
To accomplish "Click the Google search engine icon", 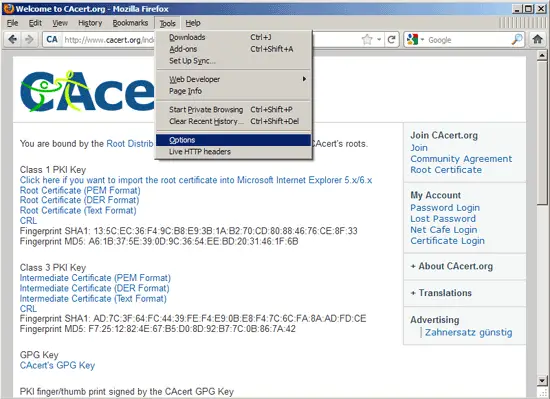I will (412, 39).
